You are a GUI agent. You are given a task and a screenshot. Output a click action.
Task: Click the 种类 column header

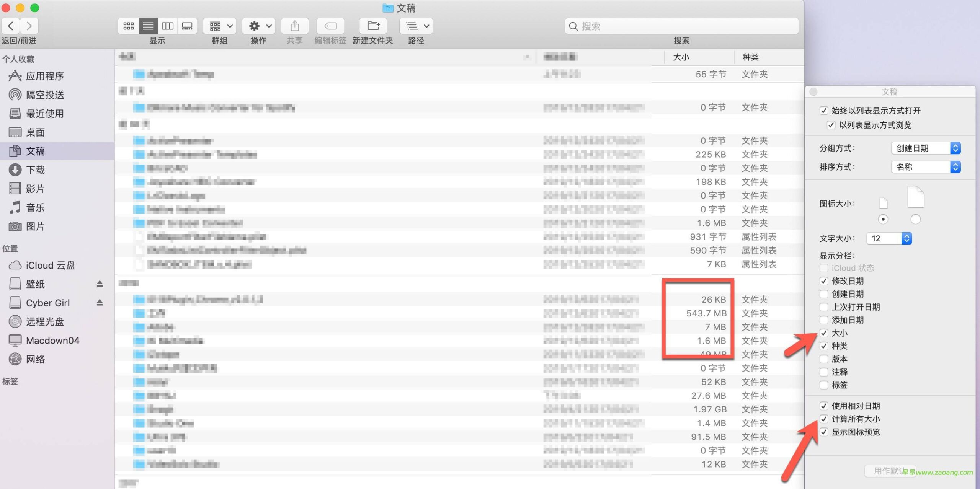tap(751, 57)
